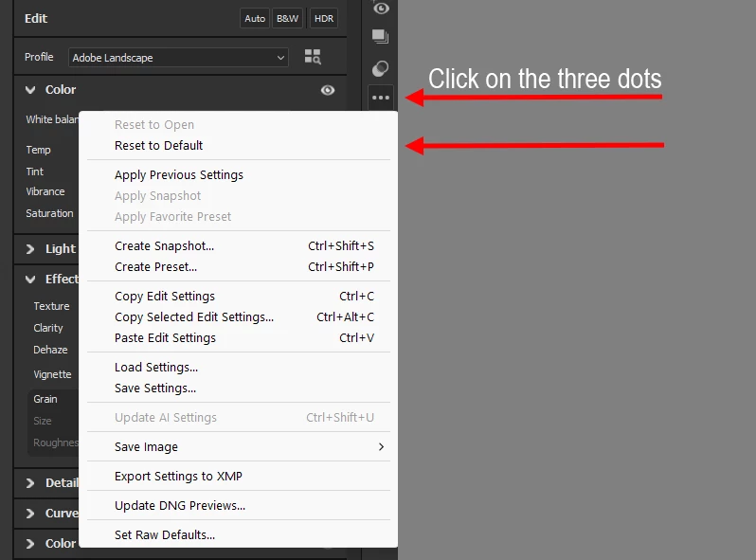Browse profiles using the grid search icon
756x560 pixels.
(x=313, y=57)
